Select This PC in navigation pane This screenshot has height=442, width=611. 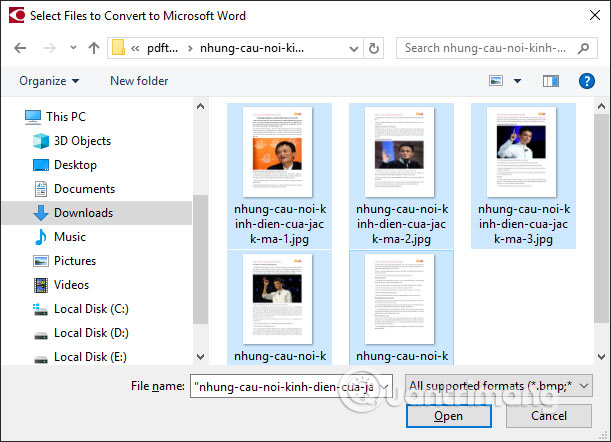tap(55, 117)
